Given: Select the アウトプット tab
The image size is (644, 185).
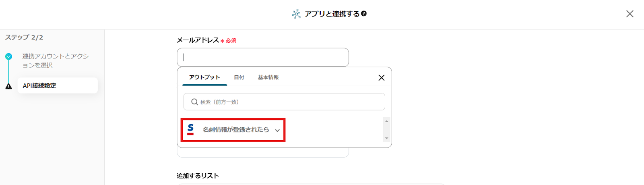Looking at the screenshot, I should [x=204, y=77].
